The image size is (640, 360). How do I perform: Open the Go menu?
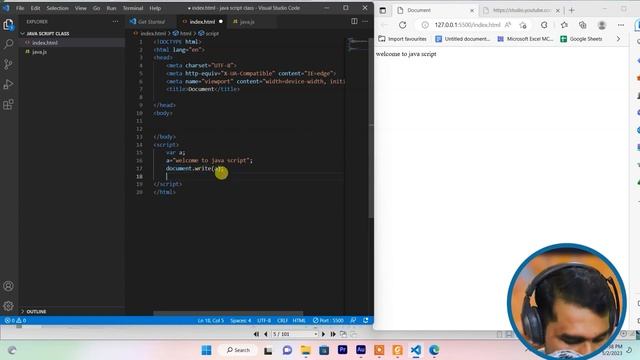(96, 8)
